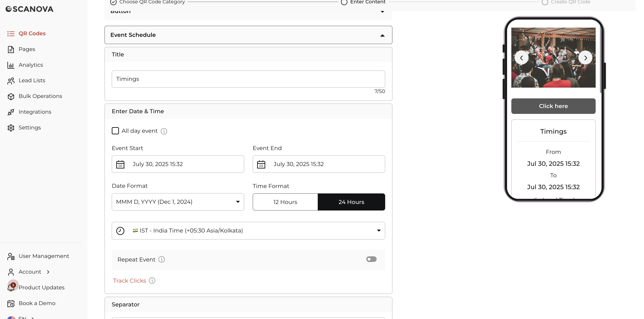This screenshot has height=319, width=644.
Task: Open Bulk Operations box icon
Action: tap(11, 96)
